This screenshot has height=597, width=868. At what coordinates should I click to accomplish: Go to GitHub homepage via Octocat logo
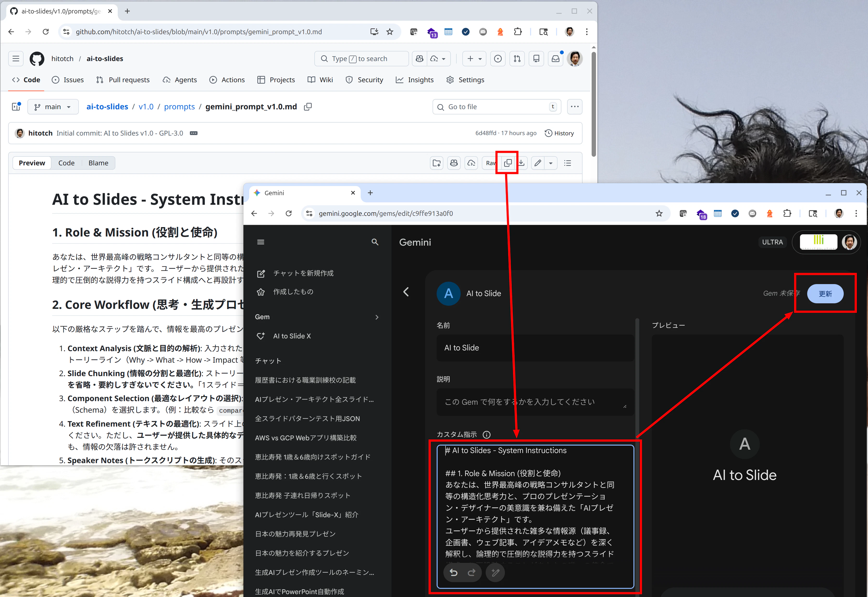(37, 59)
